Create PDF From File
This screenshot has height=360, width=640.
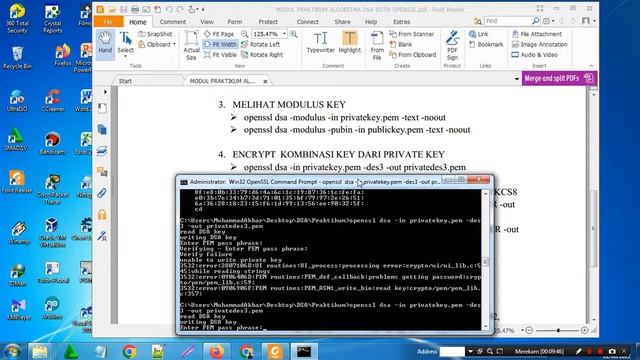pos(377,45)
